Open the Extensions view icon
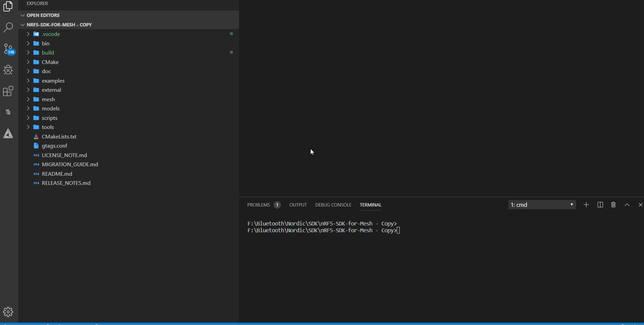 click(8, 91)
